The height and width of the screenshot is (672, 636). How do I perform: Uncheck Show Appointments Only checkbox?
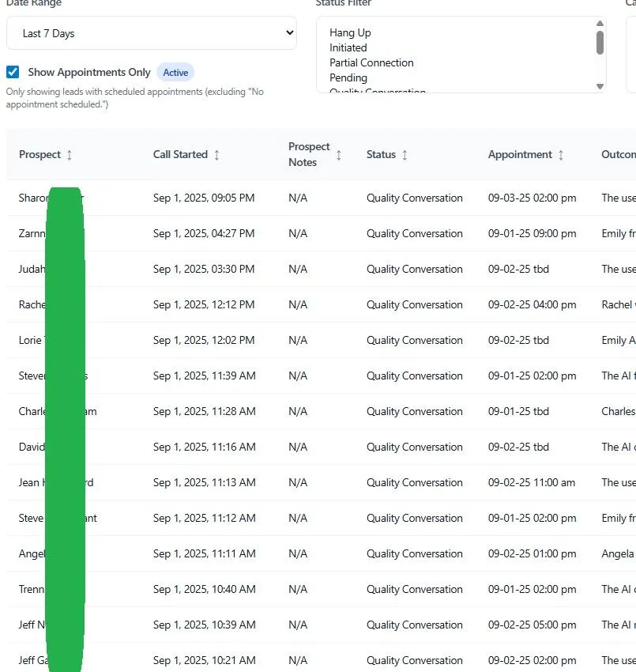[13, 72]
